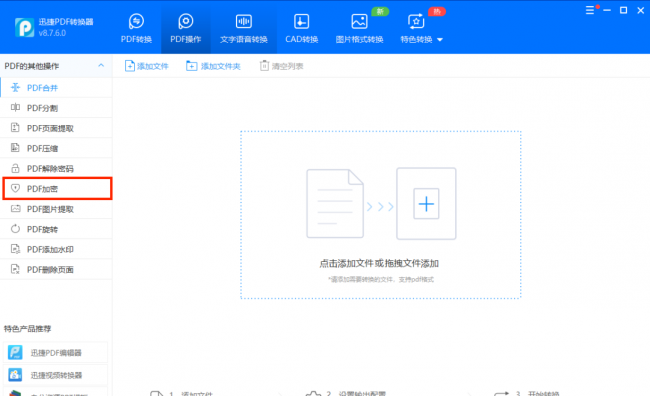Open the PDF转换 tab icon

click(x=136, y=21)
